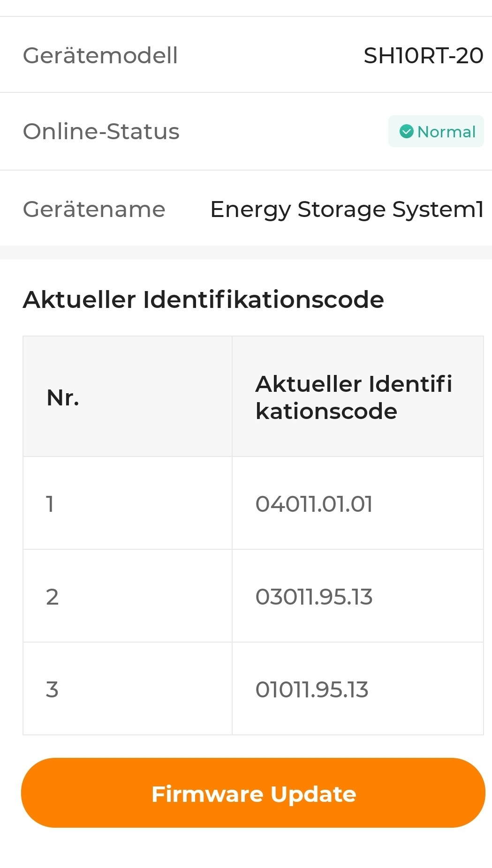
Task: Tap the Normal online status badge
Action: pyautogui.click(x=436, y=132)
